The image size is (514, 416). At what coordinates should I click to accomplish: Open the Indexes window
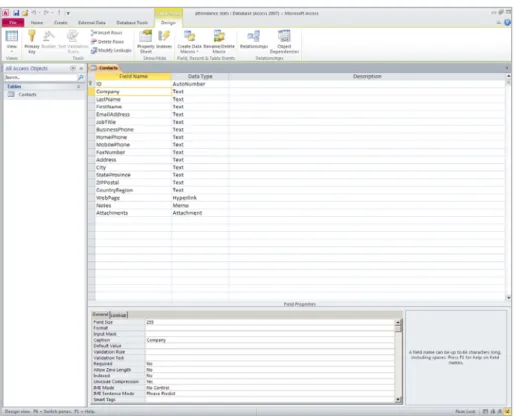[164, 39]
